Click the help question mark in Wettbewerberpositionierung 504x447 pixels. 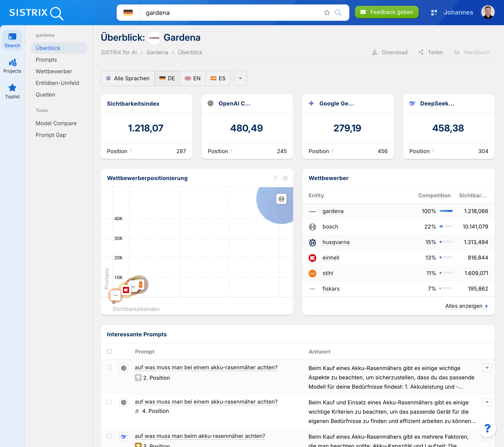275,178
